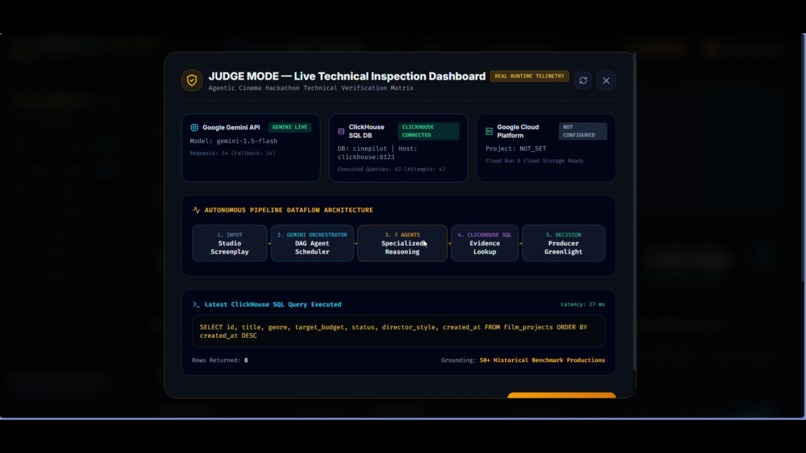The image size is (806, 453).
Task: Click 'Latest ClickHouse SQL Query Executed' heading
Action: click(273, 304)
